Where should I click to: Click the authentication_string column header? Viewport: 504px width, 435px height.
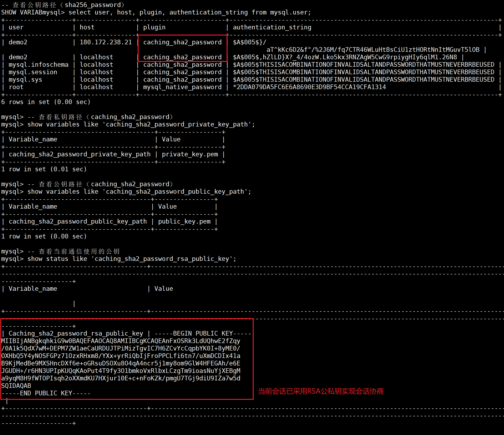272,27
